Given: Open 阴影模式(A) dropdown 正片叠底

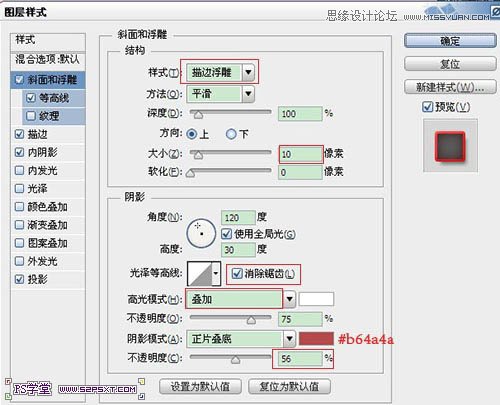Looking at the screenshot, I should coord(240,339).
